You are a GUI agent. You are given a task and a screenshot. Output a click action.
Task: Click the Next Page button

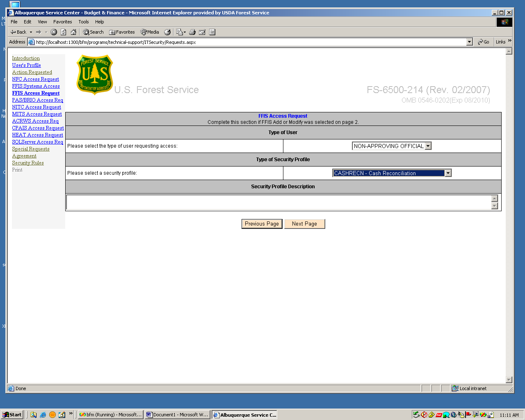point(304,224)
